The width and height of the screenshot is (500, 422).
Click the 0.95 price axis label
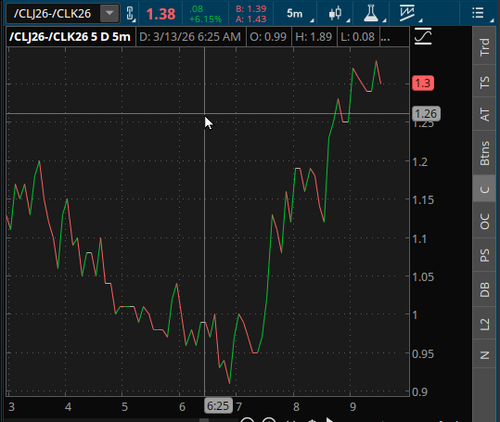[423, 354]
